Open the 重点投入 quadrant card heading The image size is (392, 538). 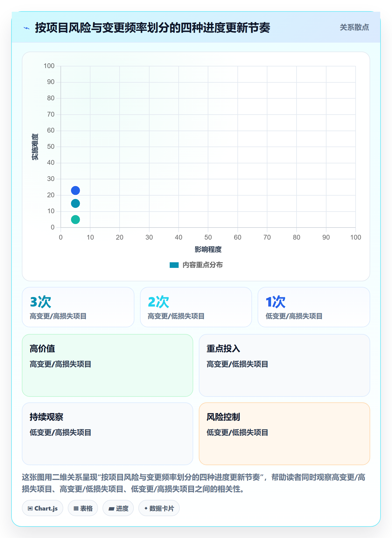(x=223, y=349)
